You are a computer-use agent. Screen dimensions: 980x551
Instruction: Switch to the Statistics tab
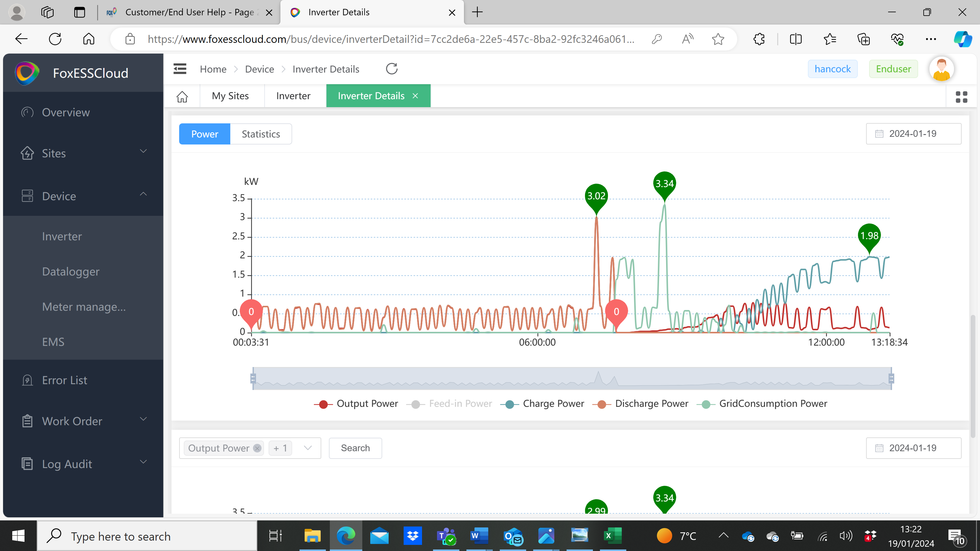pyautogui.click(x=261, y=134)
